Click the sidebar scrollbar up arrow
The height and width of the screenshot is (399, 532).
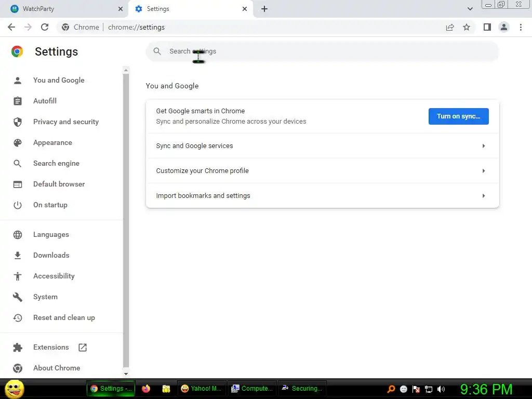pyautogui.click(x=126, y=70)
